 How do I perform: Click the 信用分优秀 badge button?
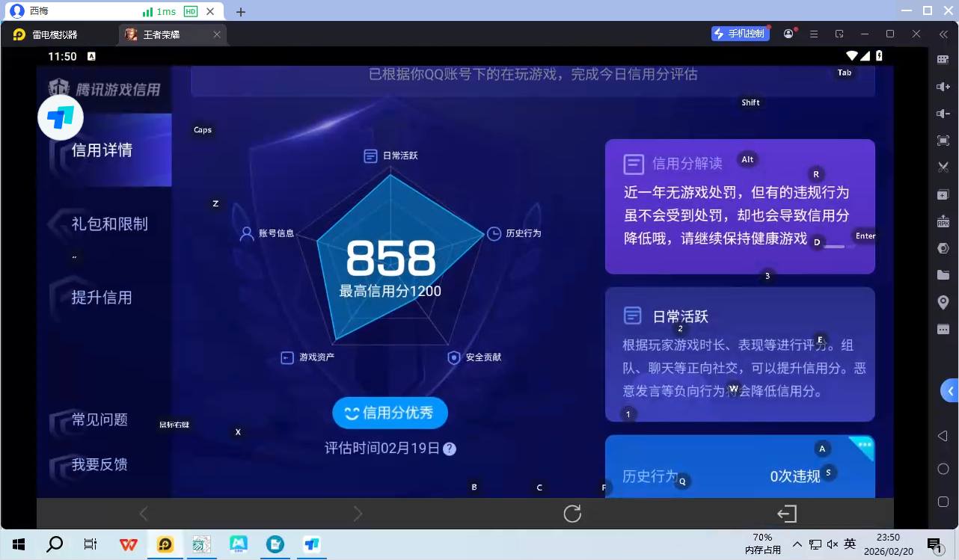[390, 413]
